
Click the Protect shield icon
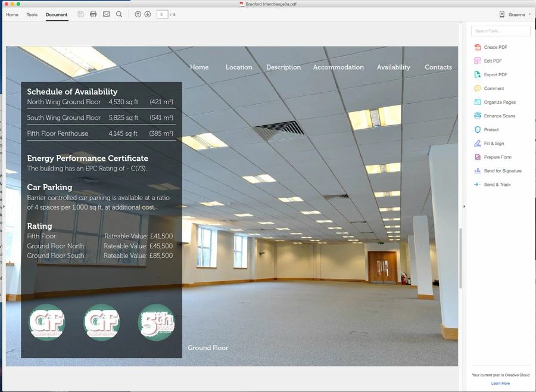click(x=478, y=130)
